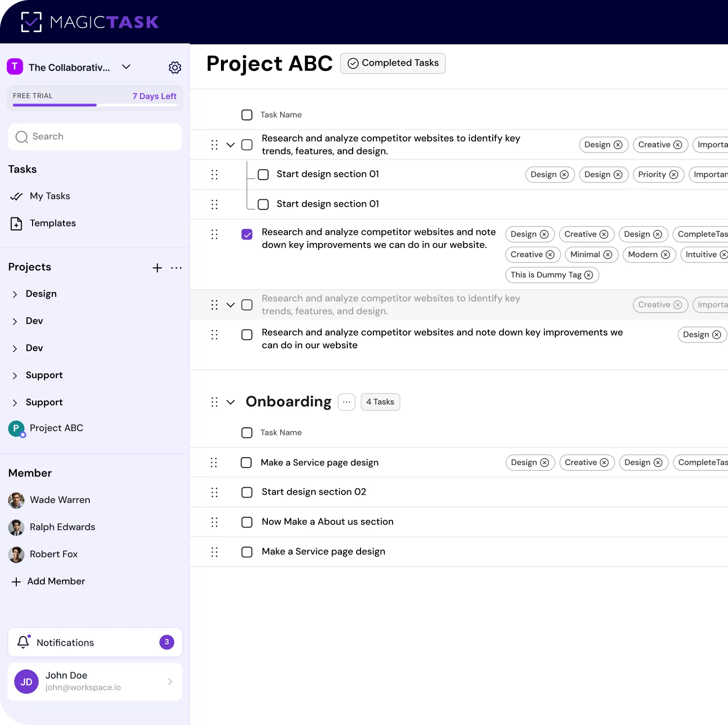The width and height of the screenshot is (728, 725).
Task: Expand the first Dev project
Action: pos(15,322)
